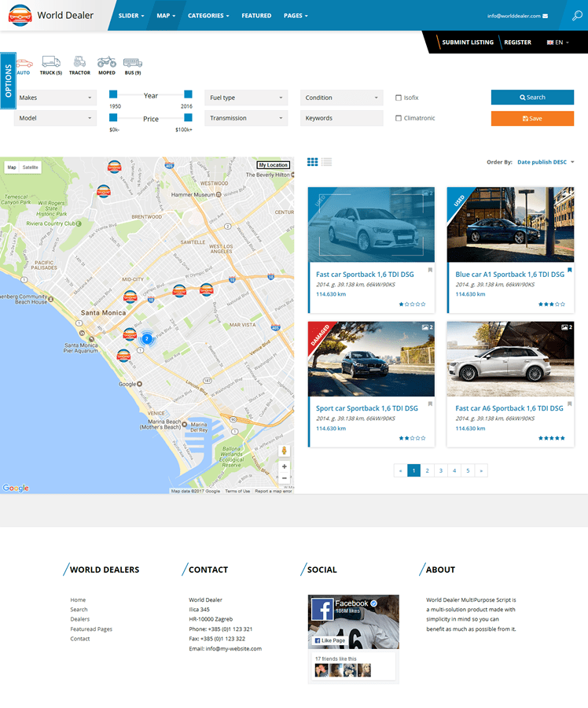The height and width of the screenshot is (708, 588).
Task: Bookmark the Blue car A1 Sportback listing
Action: 569,270
